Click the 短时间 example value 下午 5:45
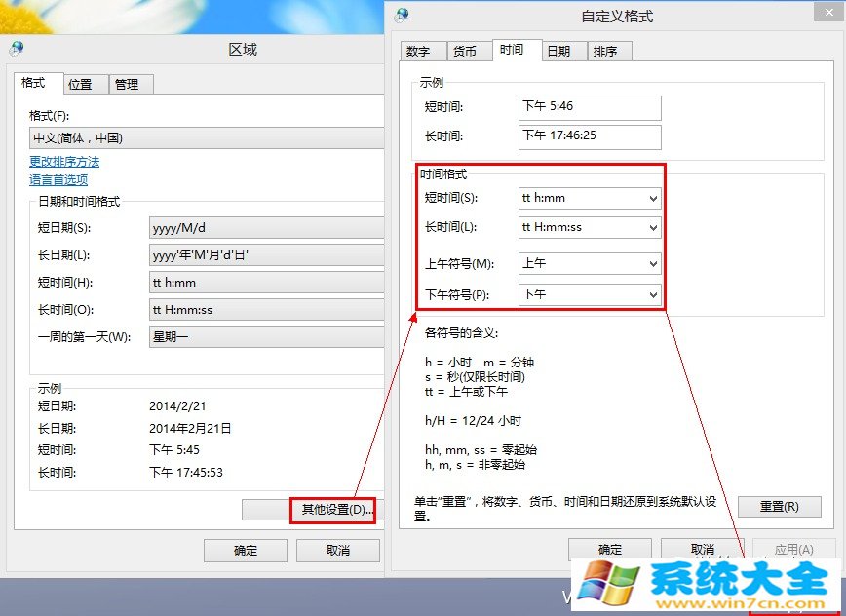Screen dimensions: 846x616 [x=174, y=450]
